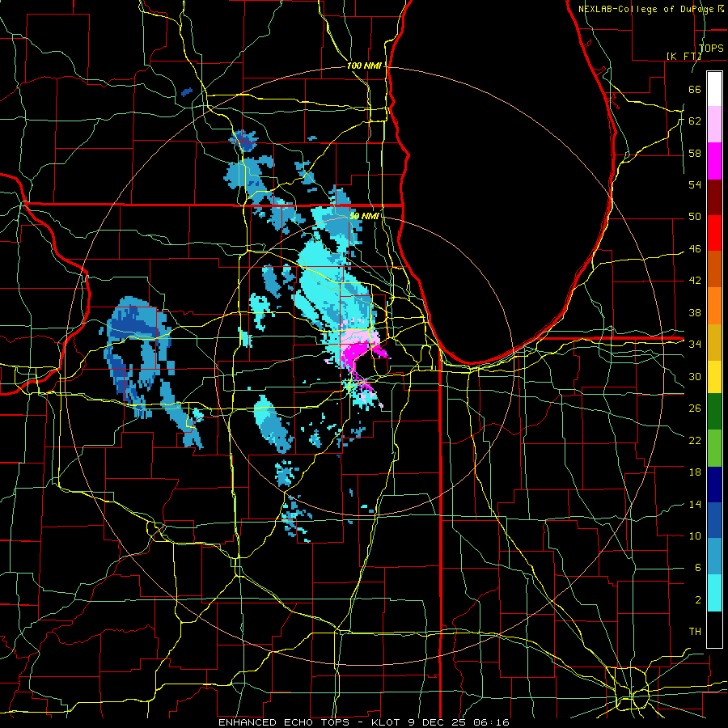Click the TOPS legend heading
The height and width of the screenshot is (728, 728).
click(x=710, y=49)
